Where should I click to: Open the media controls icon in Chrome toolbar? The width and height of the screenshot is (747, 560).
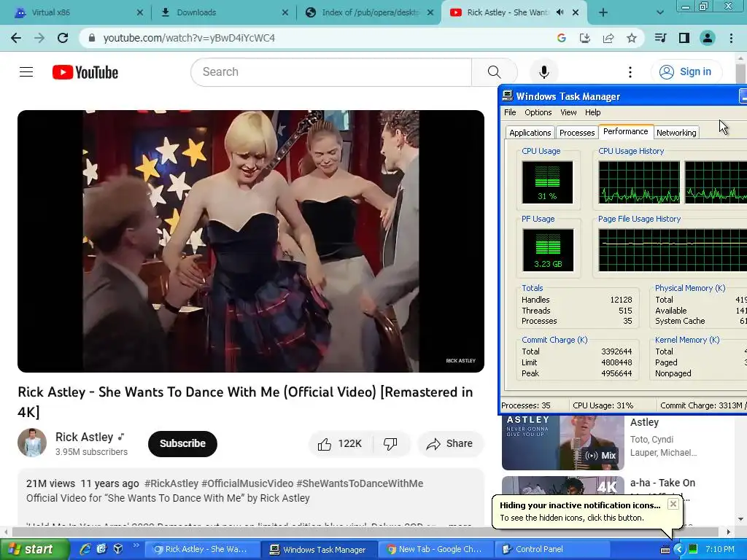point(661,38)
